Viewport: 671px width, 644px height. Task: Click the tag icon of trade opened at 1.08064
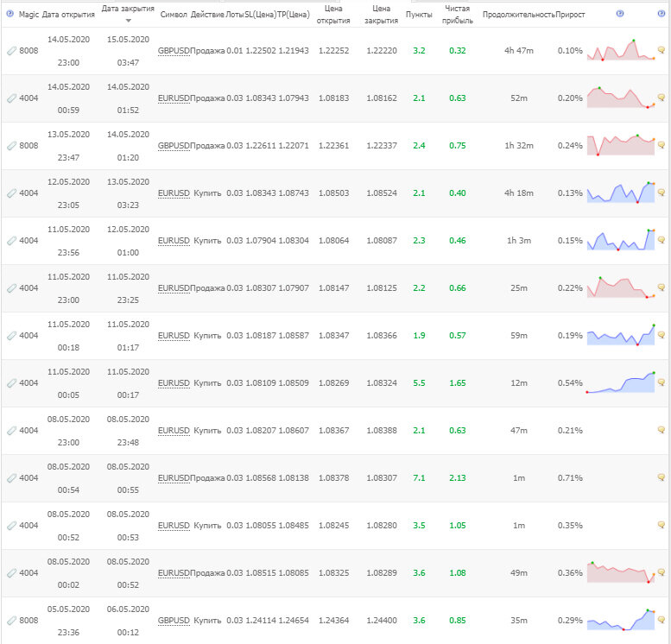pyautogui.click(x=11, y=241)
